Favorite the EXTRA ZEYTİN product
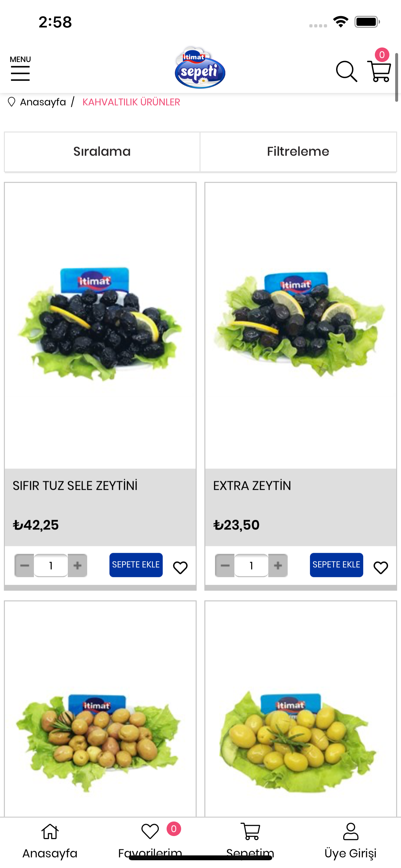Image resolution: width=401 pixels, height=868 pixels. 381,568
